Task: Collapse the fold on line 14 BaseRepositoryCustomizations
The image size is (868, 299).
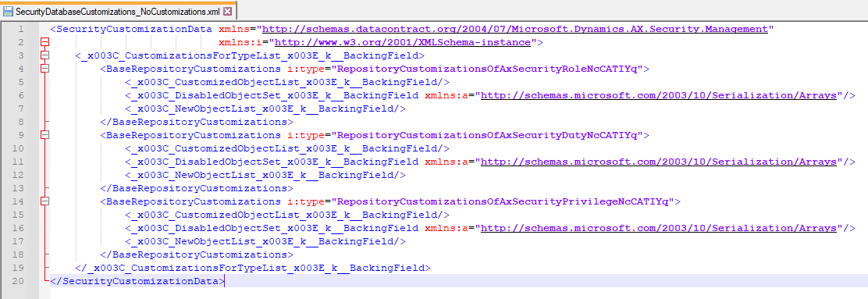Action: point(44,201)
